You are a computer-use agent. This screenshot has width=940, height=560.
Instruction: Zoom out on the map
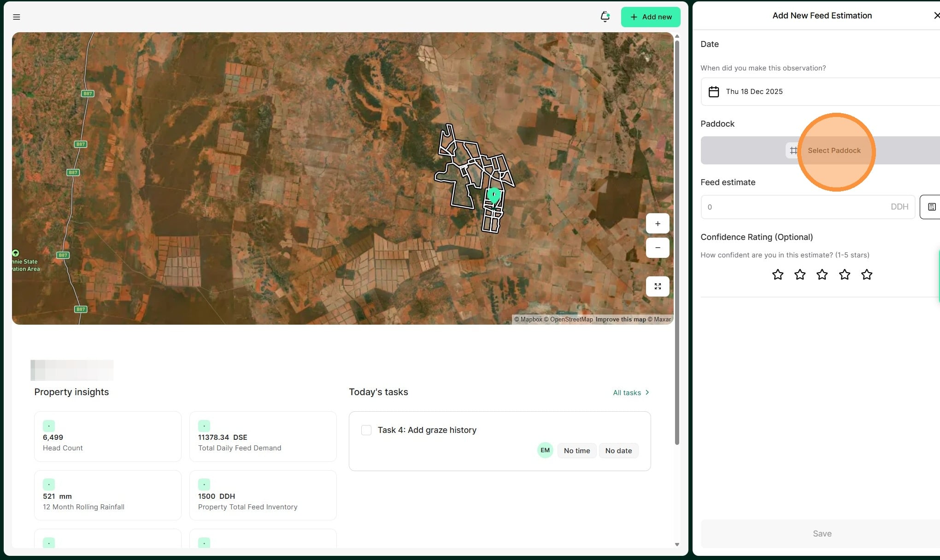click(x=658, y=248)
